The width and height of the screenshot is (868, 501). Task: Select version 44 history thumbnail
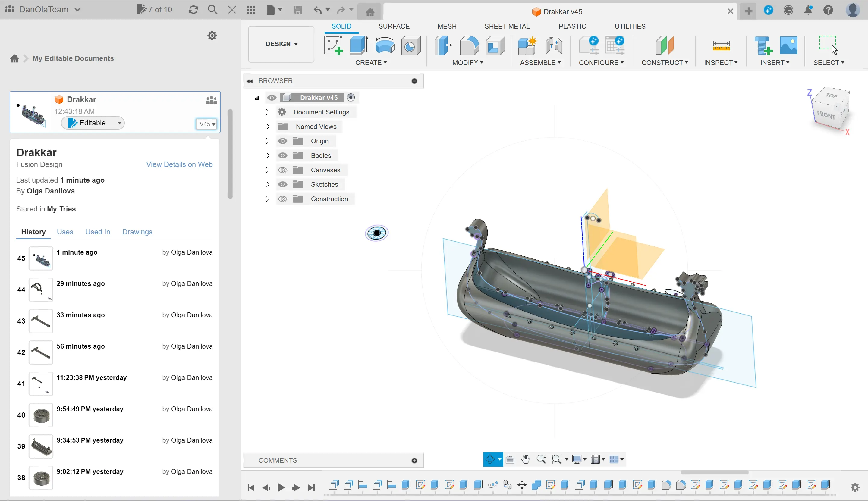(41, 290)
